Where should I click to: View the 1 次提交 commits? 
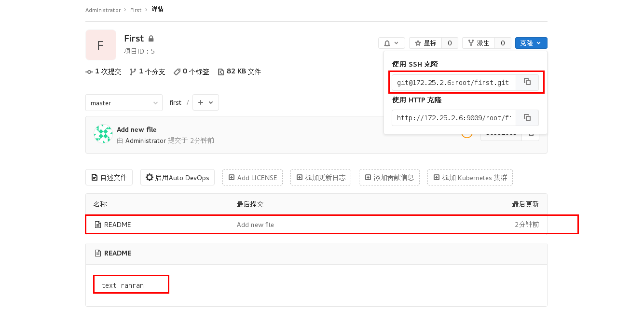(x=103, y=71)
